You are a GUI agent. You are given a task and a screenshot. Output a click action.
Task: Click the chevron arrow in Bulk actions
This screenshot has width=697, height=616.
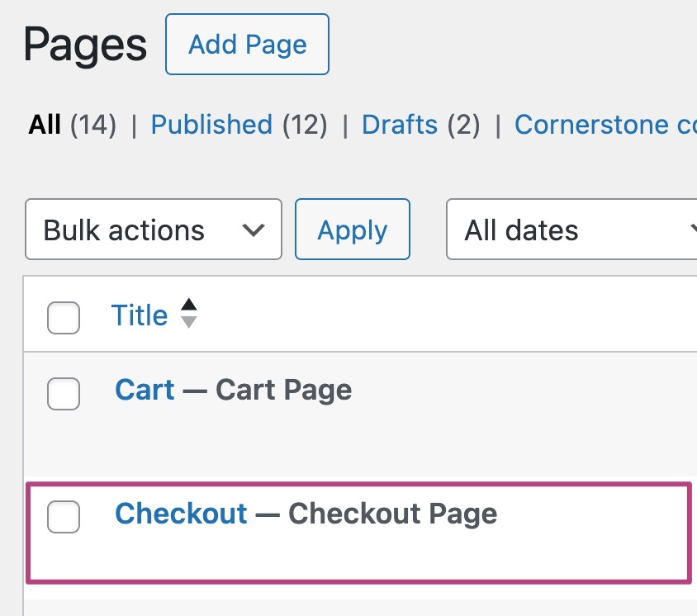pyautogui.click(x=254, y=230)
